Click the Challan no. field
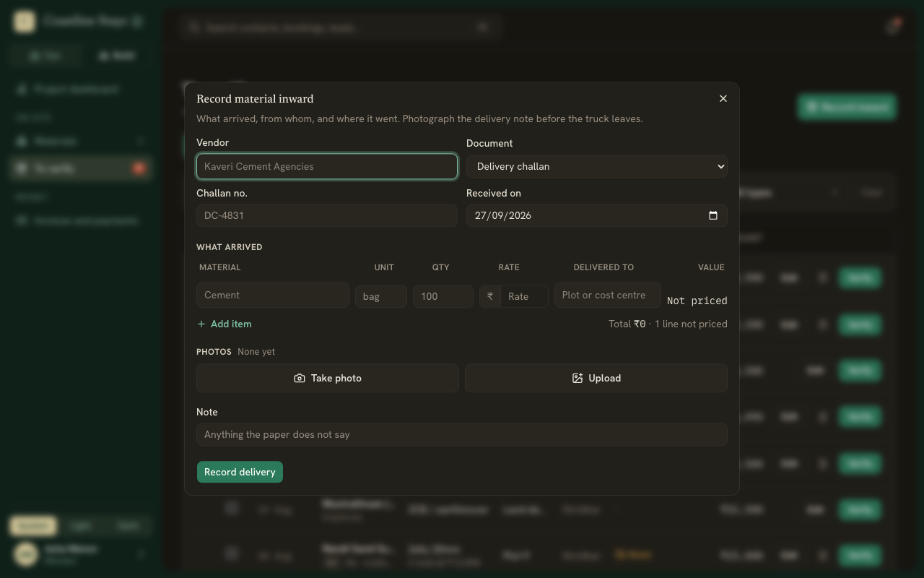The height and width of the screenshot is (578, 924). [327, 215]
